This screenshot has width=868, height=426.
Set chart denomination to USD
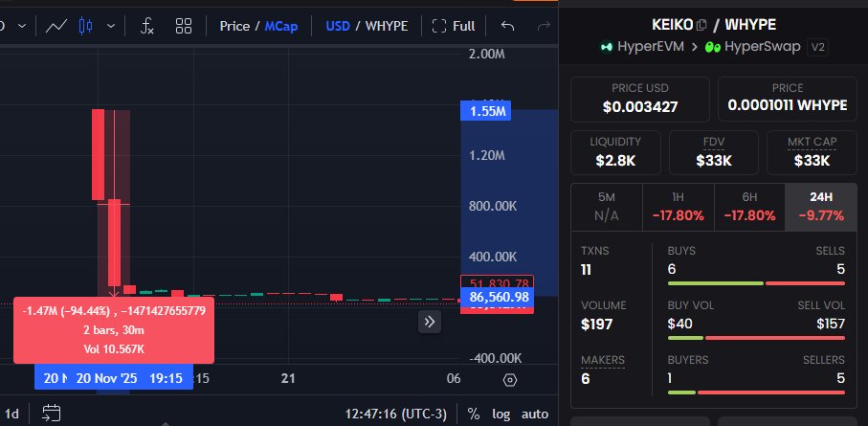click(338, 26)
